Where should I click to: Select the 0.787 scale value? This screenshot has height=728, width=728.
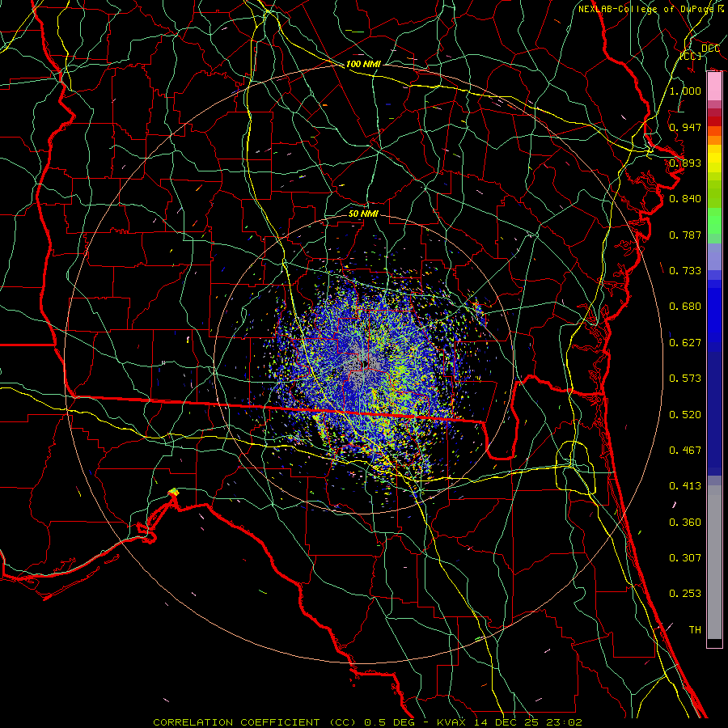pos(685,235)
